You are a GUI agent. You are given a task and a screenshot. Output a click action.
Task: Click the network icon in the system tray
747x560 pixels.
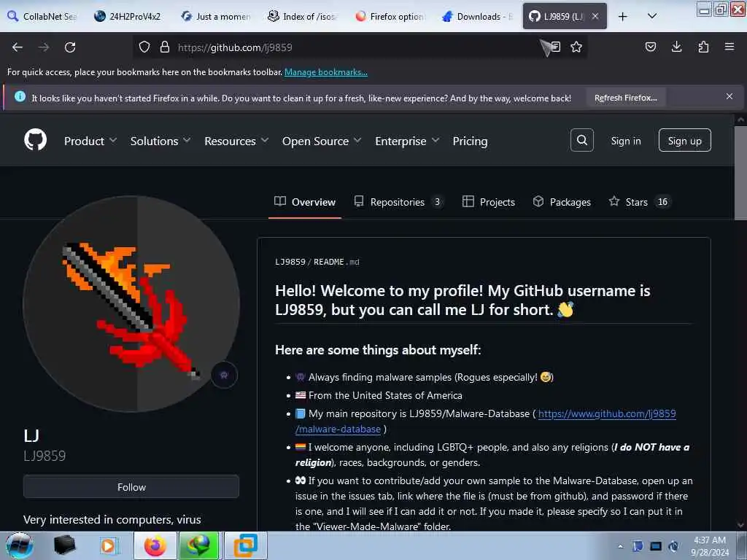click(x=656, y=546)
